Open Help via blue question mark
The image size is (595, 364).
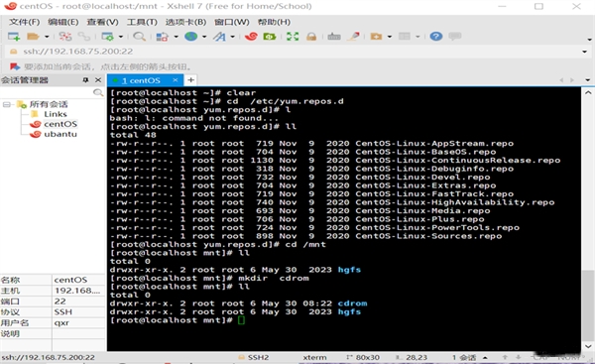[436, 37]
